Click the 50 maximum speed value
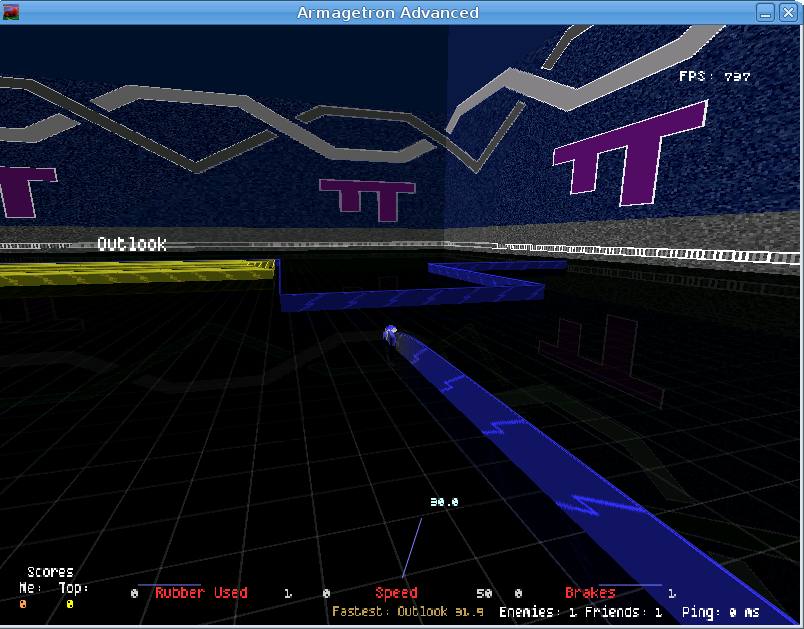This screenshot has width=804, height=629. point(484,593)
